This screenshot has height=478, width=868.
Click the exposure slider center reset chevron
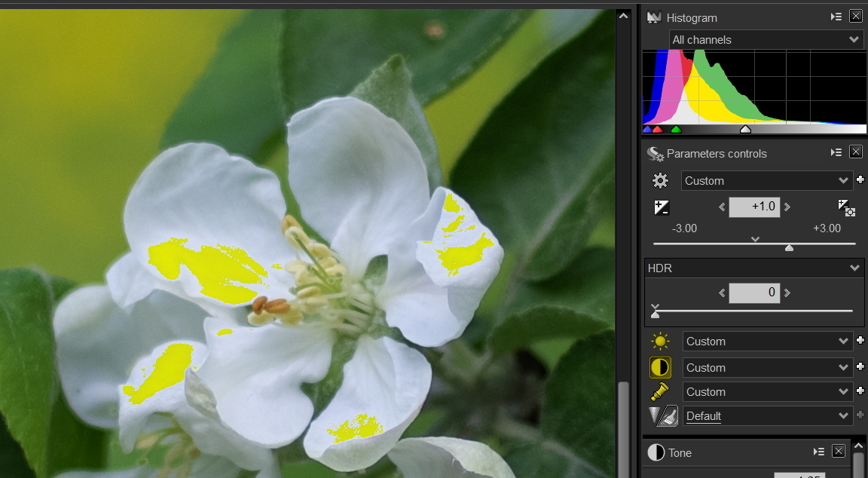(755, 239)
